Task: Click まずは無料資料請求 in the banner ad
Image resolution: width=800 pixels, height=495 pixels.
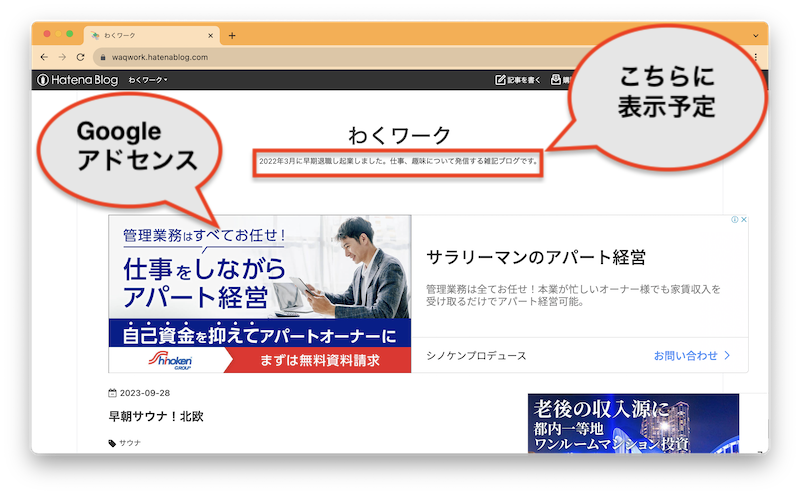Action: coord(320,360)
